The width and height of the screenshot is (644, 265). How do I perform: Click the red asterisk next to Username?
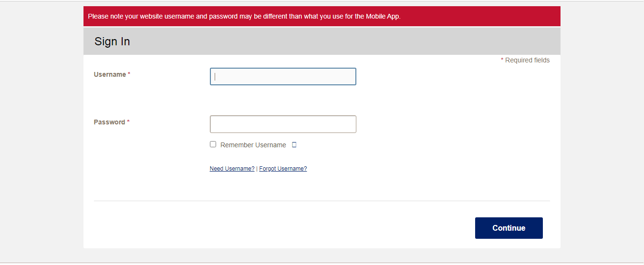pyautogui.click(x=129, y=74)
